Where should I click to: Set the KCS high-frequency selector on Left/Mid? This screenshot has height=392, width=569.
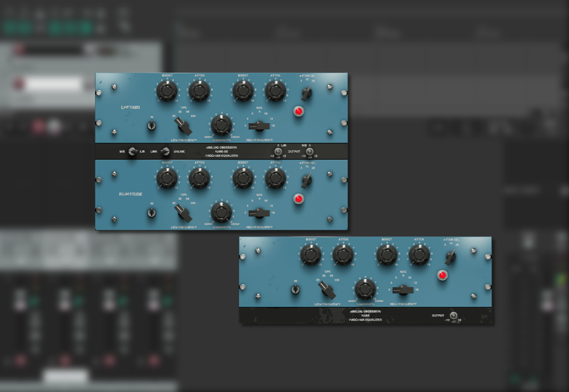click(x=260, y=127)
